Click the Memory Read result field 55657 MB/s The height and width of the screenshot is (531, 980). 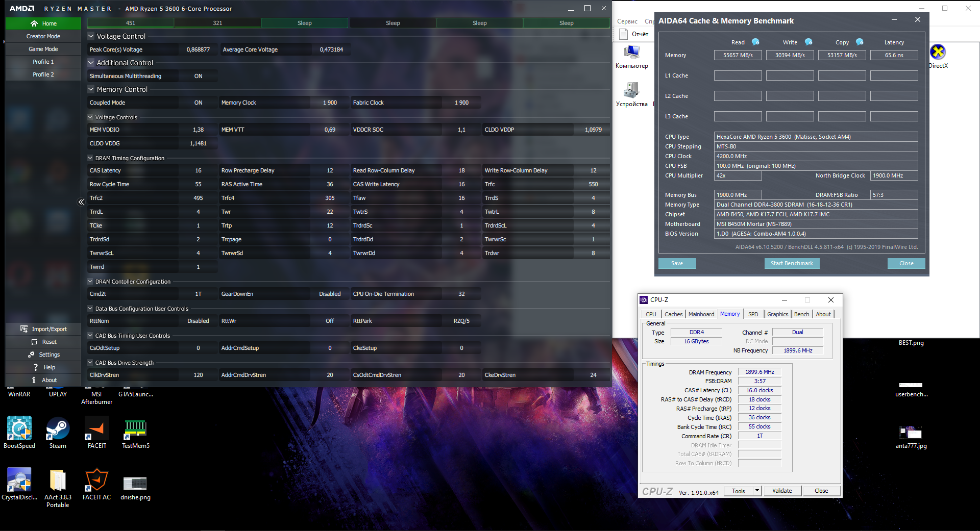tap(738, 55)
